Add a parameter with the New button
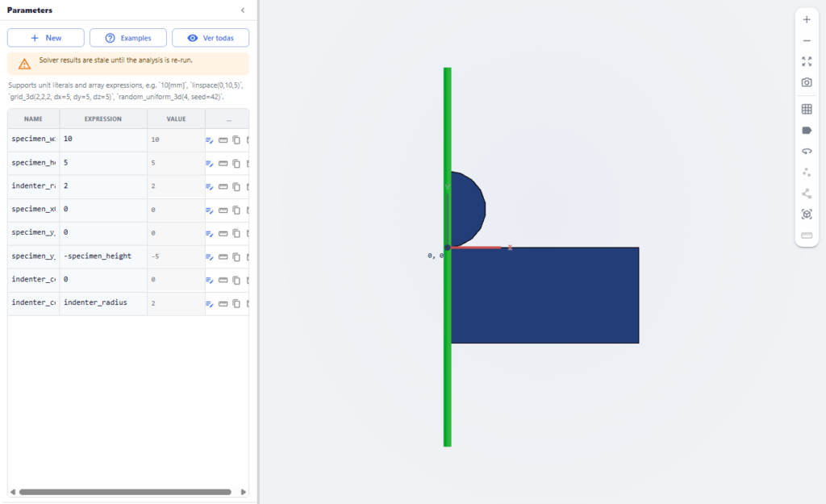The height and width of the screenshot is (504, 826). coord(46,38)
